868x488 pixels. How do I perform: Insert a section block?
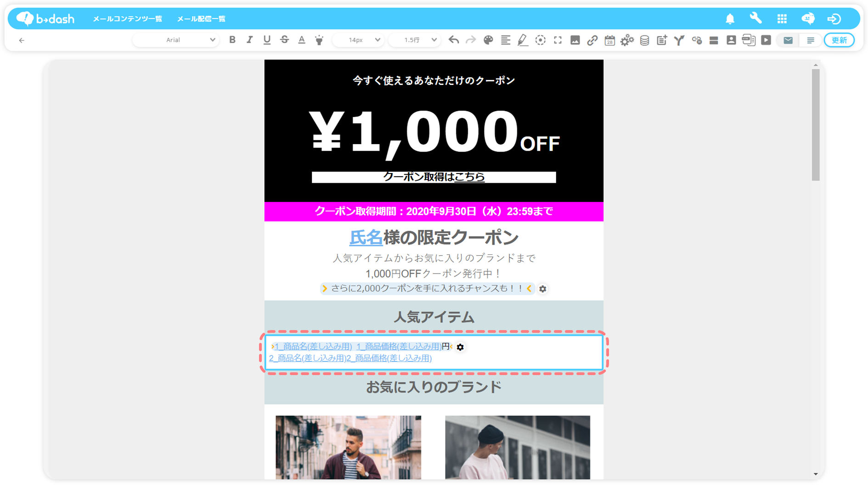point(714,40)
